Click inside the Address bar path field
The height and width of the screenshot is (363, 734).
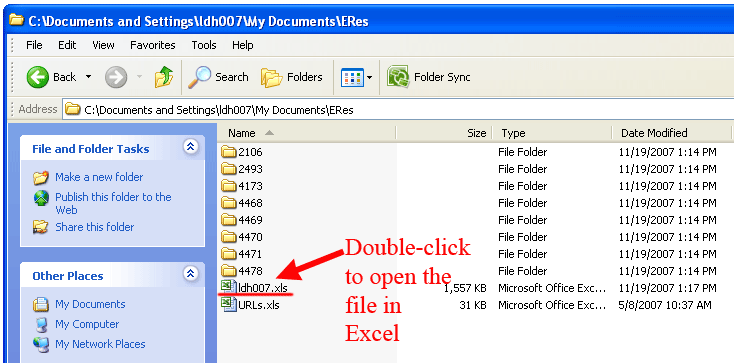[398, 110]
